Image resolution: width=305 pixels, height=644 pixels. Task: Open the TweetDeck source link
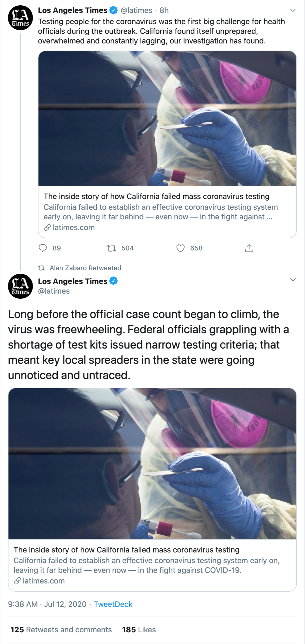(x=113, y=604)
